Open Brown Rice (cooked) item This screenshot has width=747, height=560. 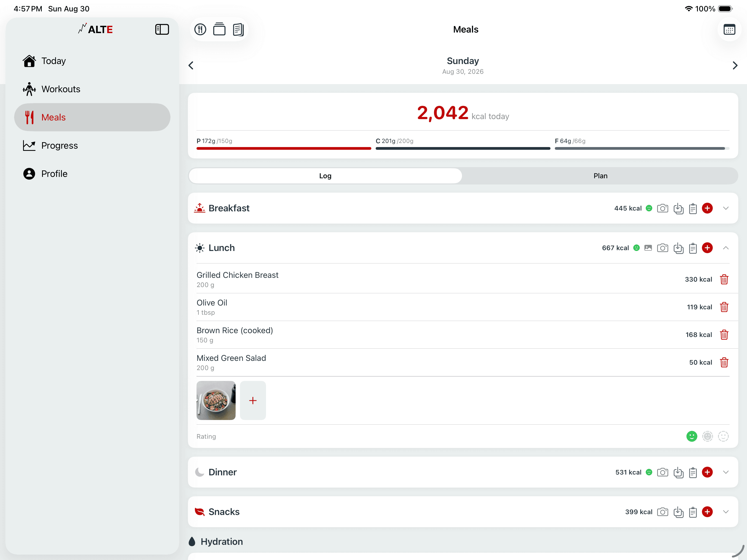point(463,335)
